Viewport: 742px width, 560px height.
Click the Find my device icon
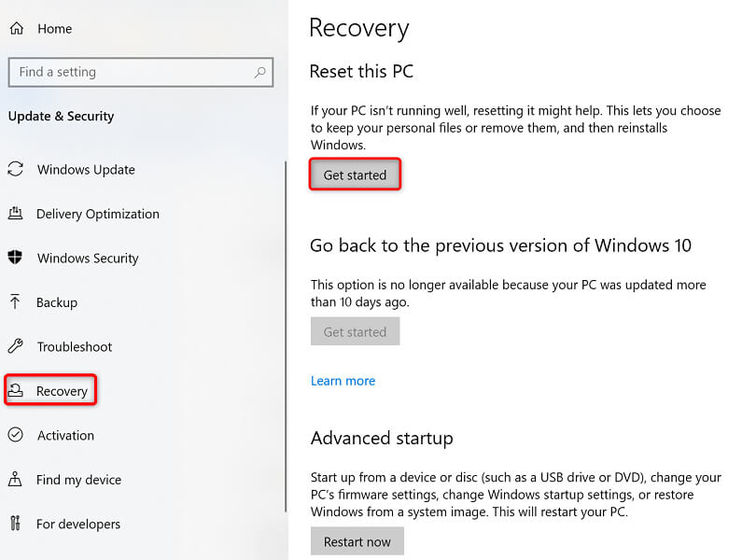point(15,480)
